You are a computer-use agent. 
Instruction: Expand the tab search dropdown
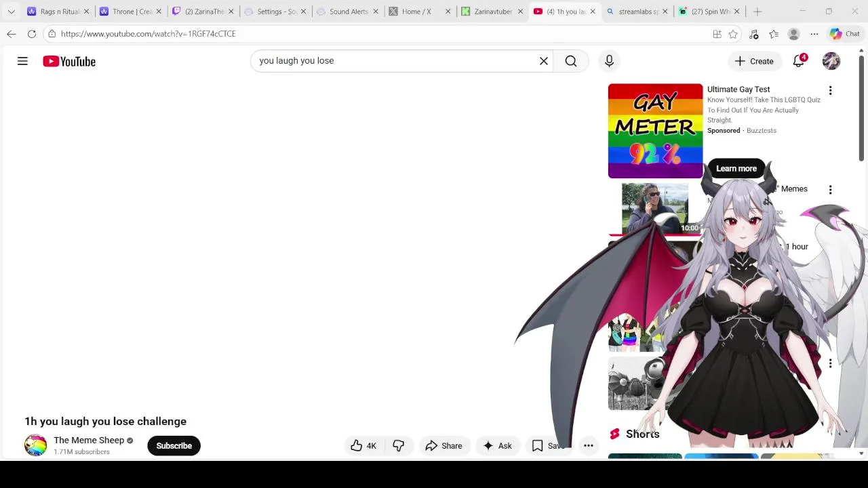tap(12, 12)
